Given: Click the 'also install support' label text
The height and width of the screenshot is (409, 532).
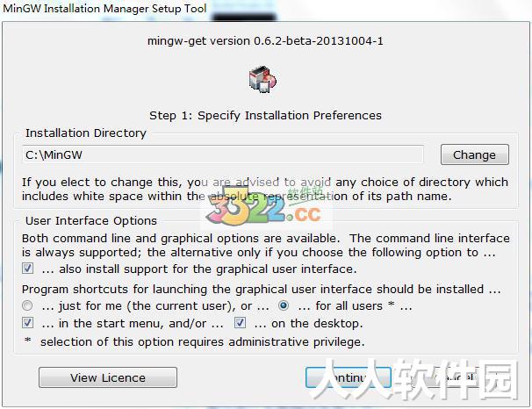Looking at the screenshot, I should [199, 269].
